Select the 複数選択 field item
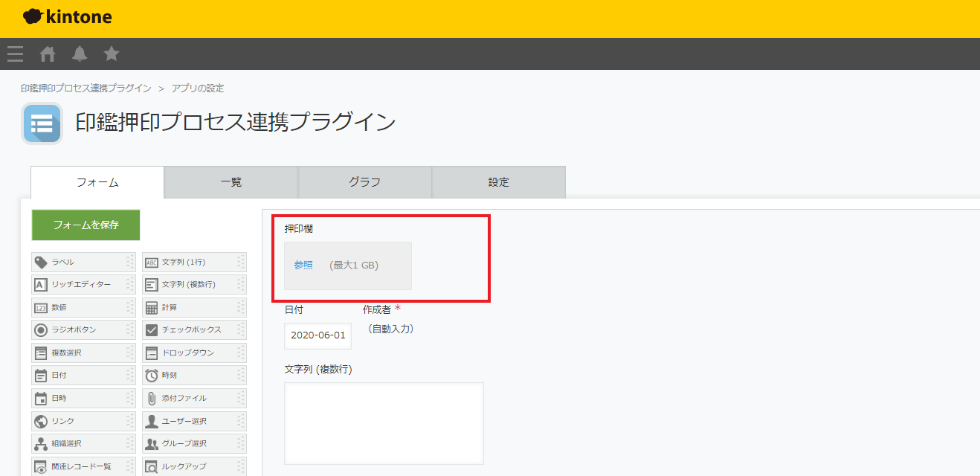Image resolution: width=980 pixels, height=476 pixels. pos(83,353)
